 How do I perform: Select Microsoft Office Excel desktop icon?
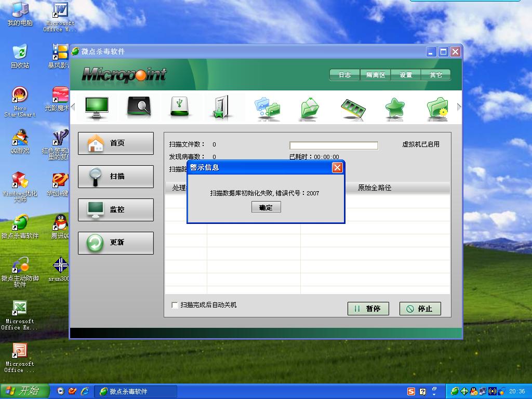pyautogui.click(x=19, y=315)
